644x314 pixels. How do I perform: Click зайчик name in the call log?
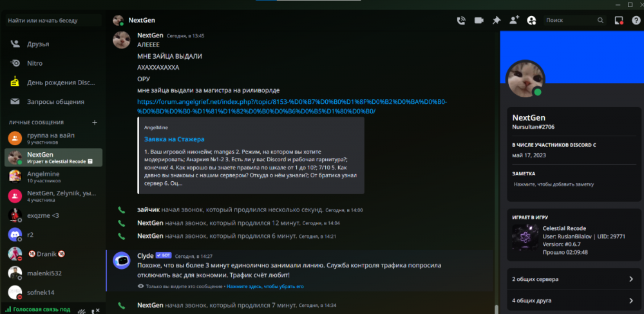click(x=148, y=210)
